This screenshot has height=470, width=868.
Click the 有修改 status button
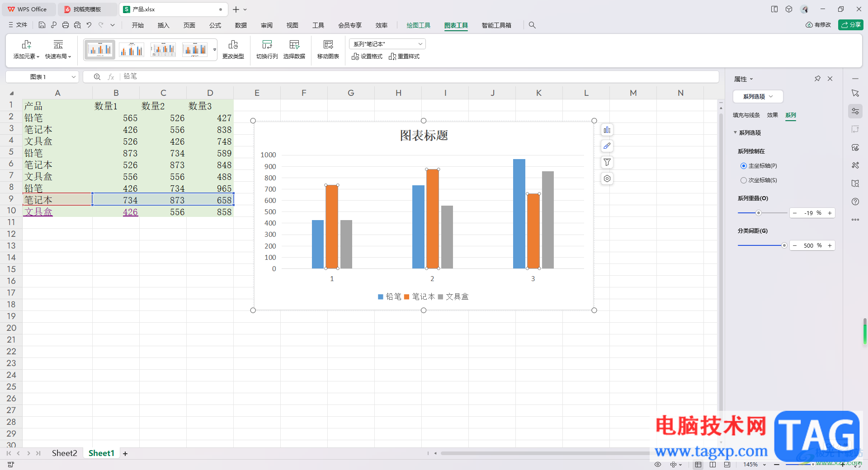pyautogui.click(x=818, y=25)
